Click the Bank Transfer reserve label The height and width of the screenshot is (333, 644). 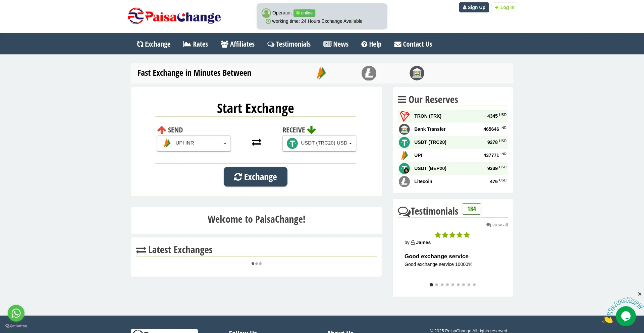click(x=430, y=129)
